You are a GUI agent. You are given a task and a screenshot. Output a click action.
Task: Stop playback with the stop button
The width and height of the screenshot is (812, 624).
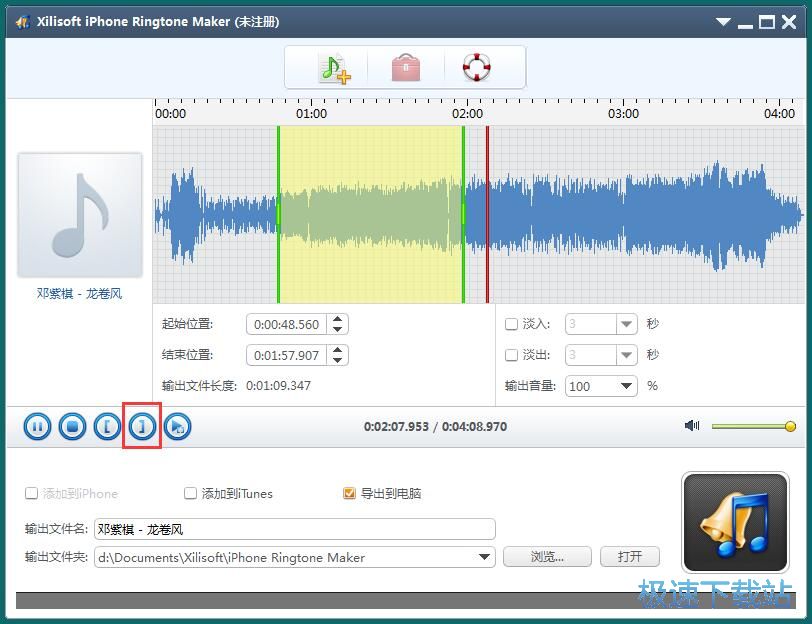pyautogui.click(x=72, y=427)
